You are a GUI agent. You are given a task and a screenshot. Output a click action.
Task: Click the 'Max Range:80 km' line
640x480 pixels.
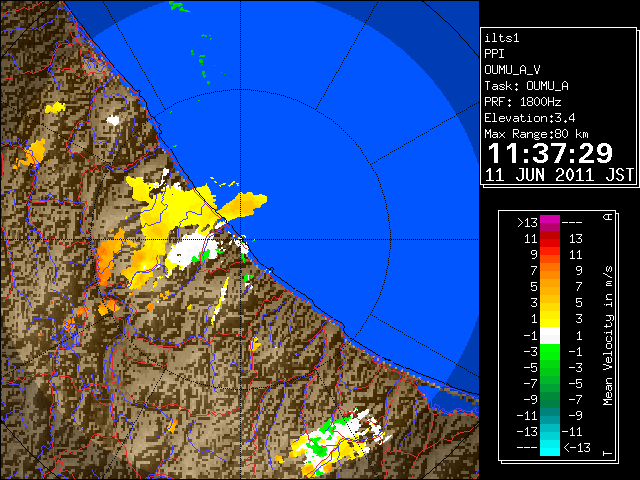point(536,134)
